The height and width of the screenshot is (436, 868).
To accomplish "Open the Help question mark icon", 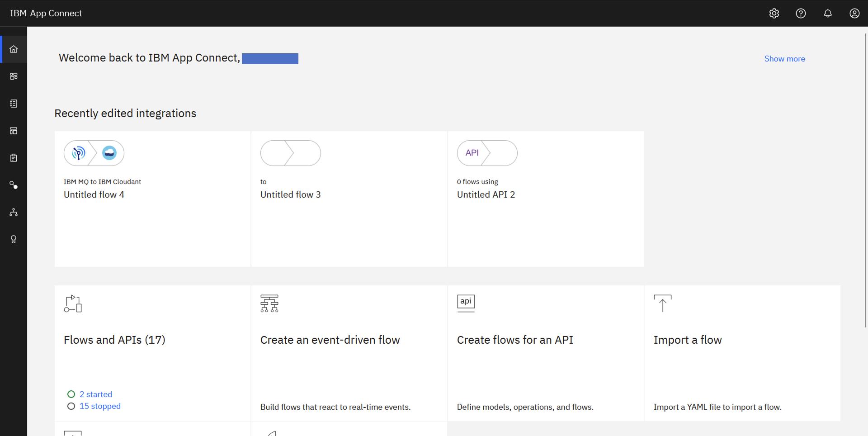I will point(801,14).
